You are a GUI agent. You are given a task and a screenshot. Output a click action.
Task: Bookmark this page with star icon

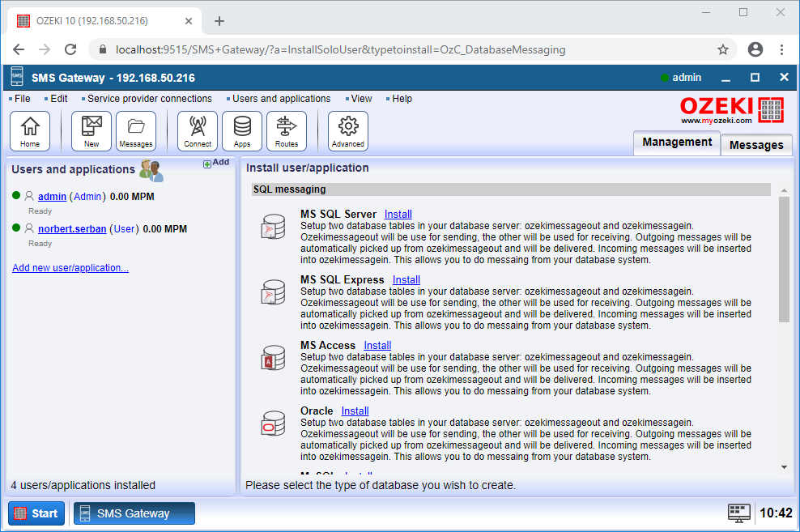pyautogui.click(x=722, y=49)
